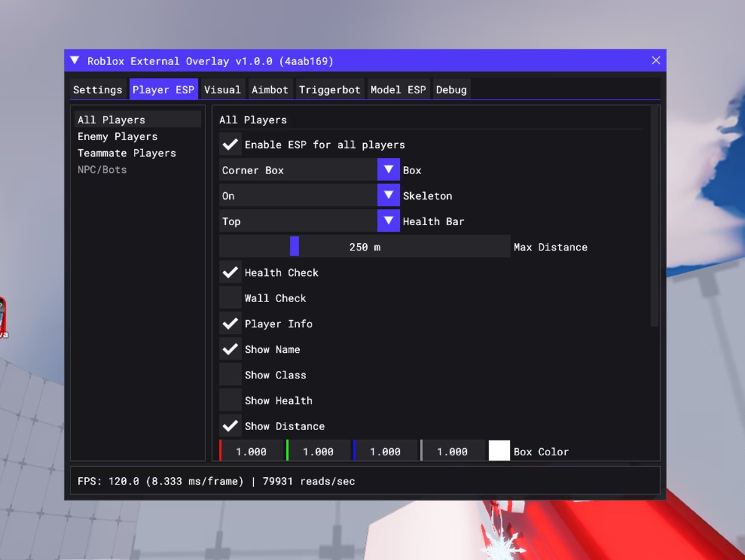This screenshot has height=560, width=745.
Task: Open the Visual tab
Action: coord(222,90)
